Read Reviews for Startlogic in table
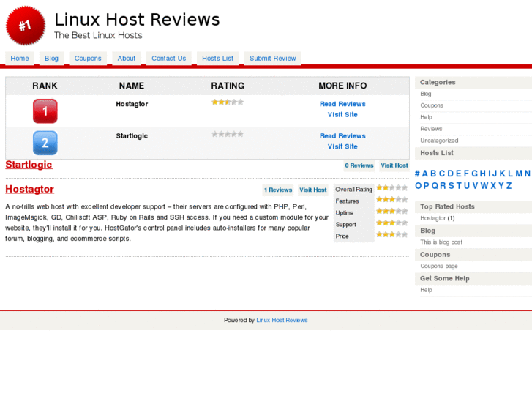 (x=342, y=136)
